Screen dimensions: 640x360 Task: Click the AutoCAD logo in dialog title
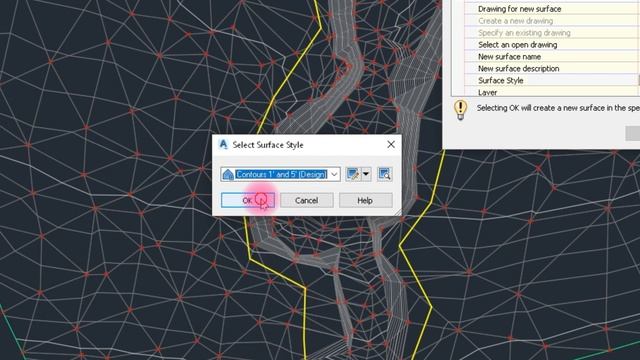click(x=223, y=144)
